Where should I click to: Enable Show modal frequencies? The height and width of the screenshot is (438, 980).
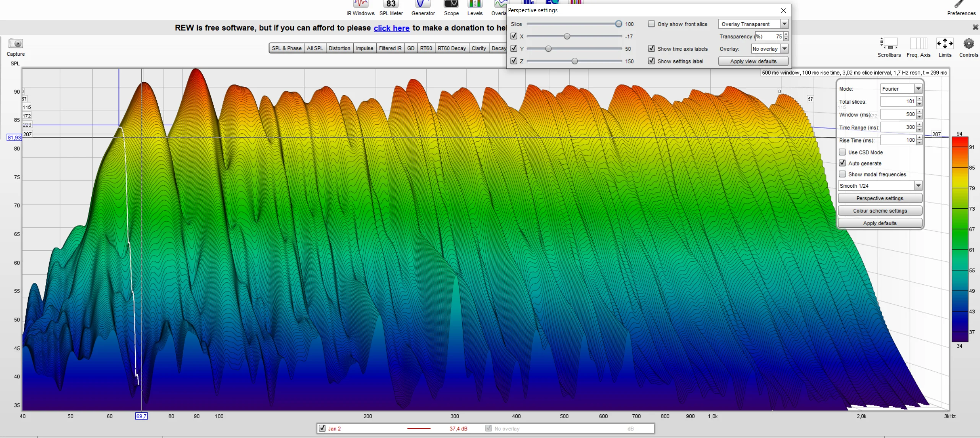point(842,174)
